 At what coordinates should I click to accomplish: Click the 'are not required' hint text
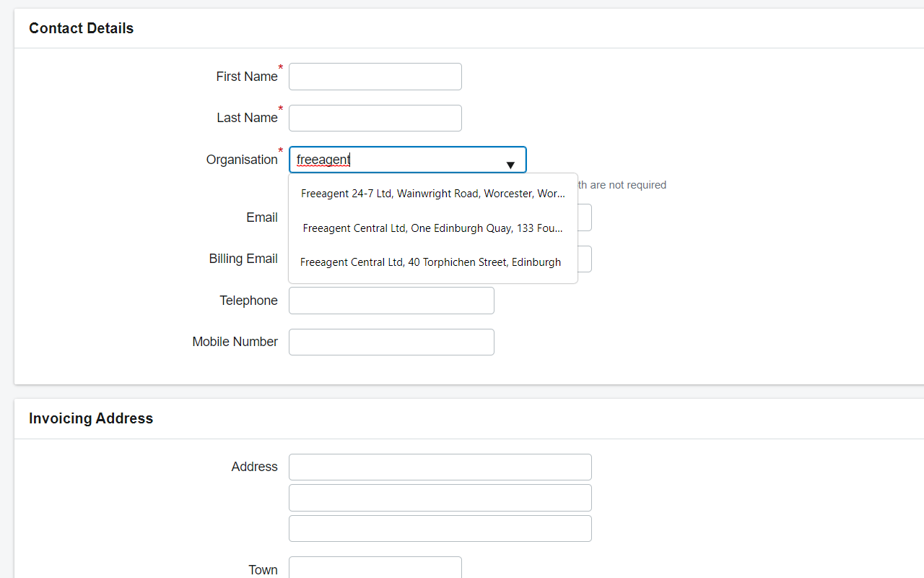point(628,185)
